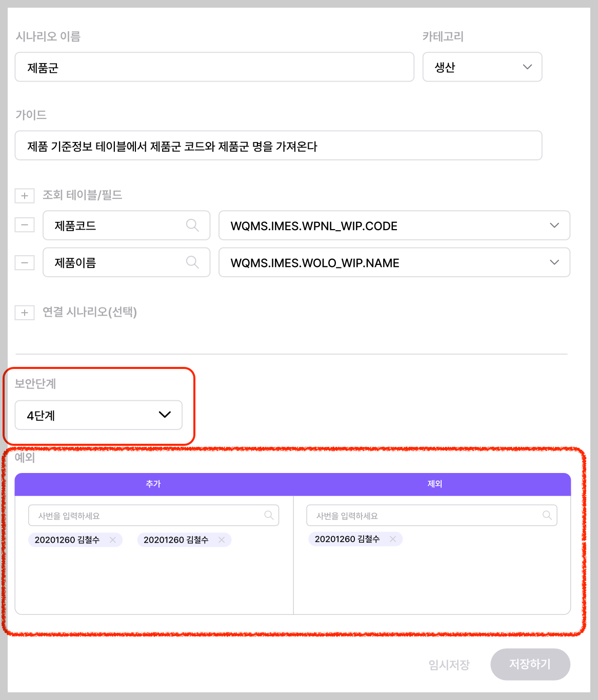598x700 pixels.
Task: Click the search icon in the 제품이름 field
Action: coord(193,262)
